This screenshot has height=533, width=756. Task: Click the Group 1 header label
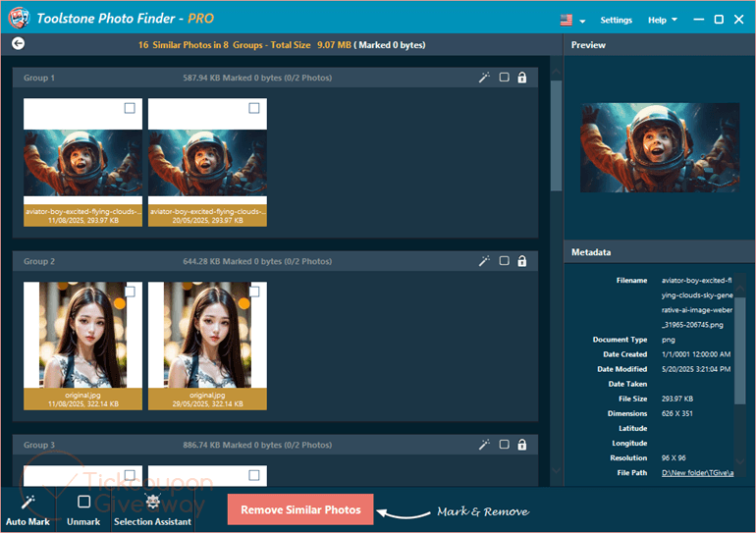[x=39, y=78]
